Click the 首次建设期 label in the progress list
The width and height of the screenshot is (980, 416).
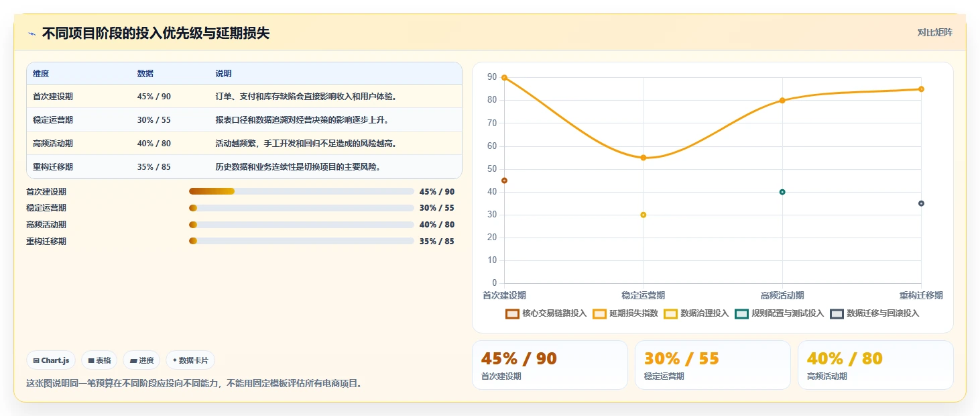pos(46,191)
